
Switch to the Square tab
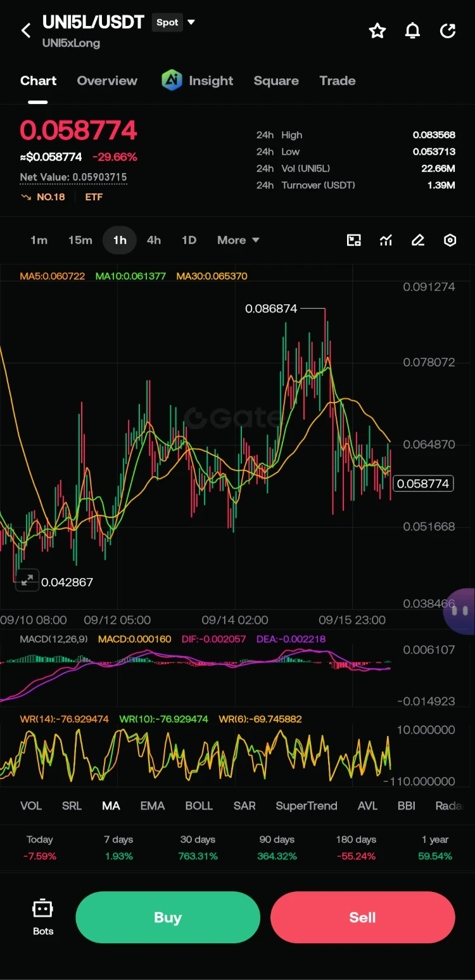coord(276,81)
